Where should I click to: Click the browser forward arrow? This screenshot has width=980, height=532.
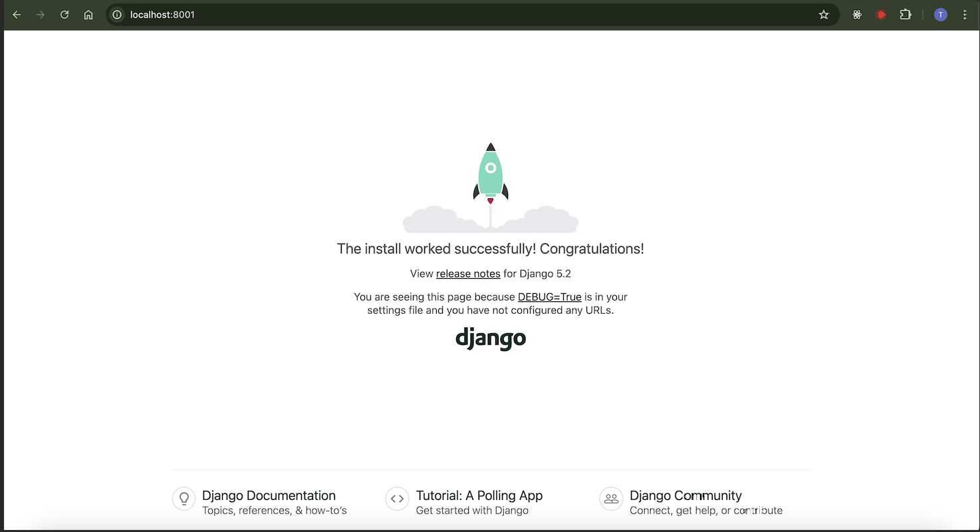click(41, 15)
